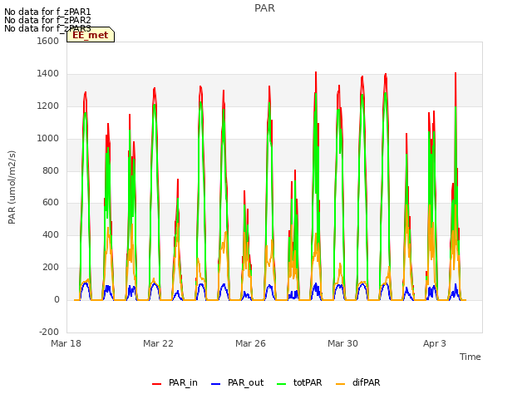Click the EE_met annotation label
Viewport: 532px width, 399px height.
click(91, 35)
